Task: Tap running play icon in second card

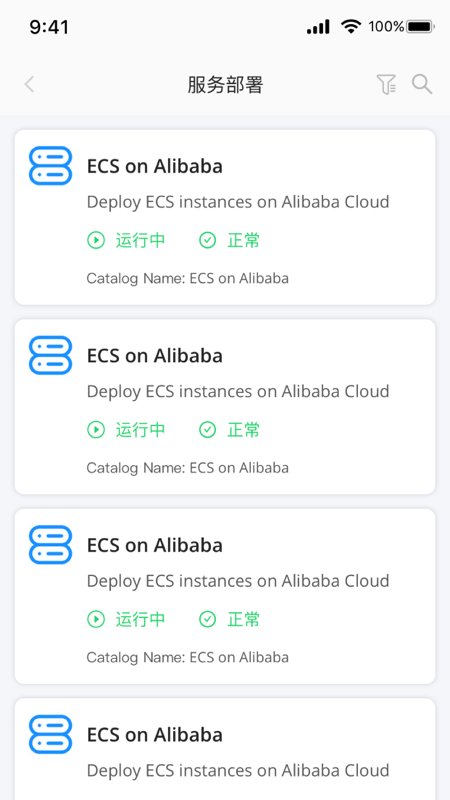Action: [96, 430]
